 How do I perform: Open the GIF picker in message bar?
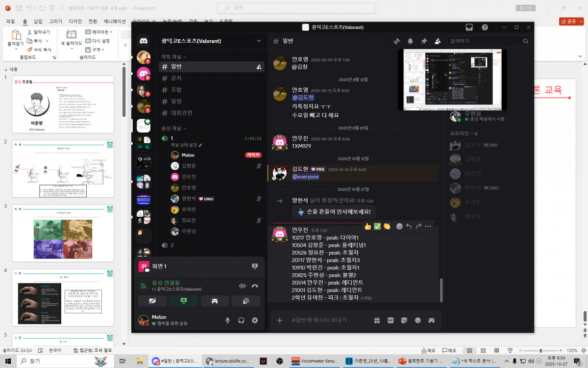tap(391, 320)
